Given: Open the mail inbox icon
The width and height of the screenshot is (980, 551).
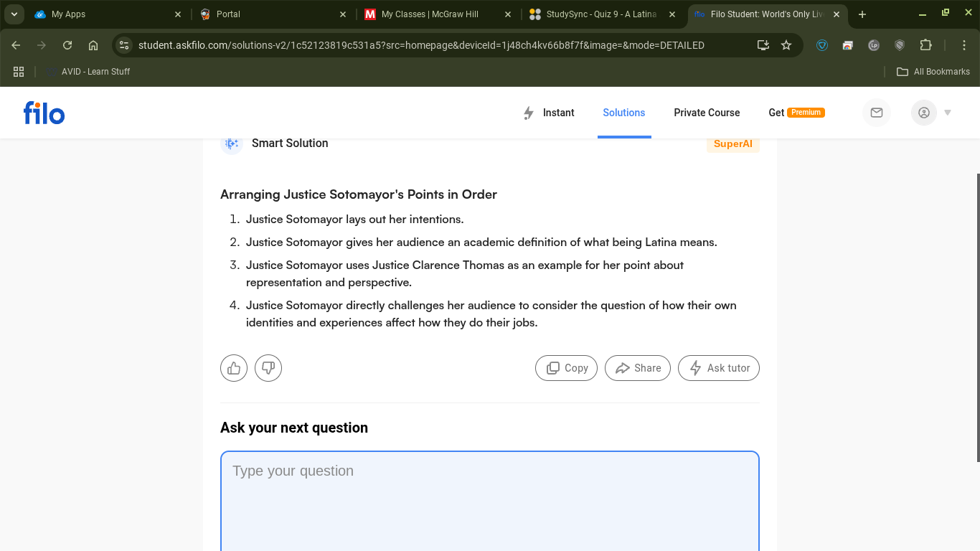Looking at the screenshot, I should [876, 113].
